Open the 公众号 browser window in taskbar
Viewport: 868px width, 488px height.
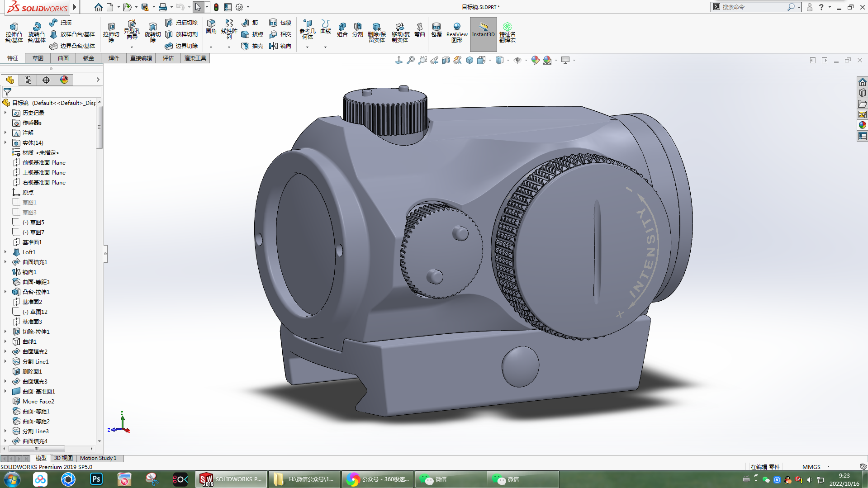pos(377,479)
